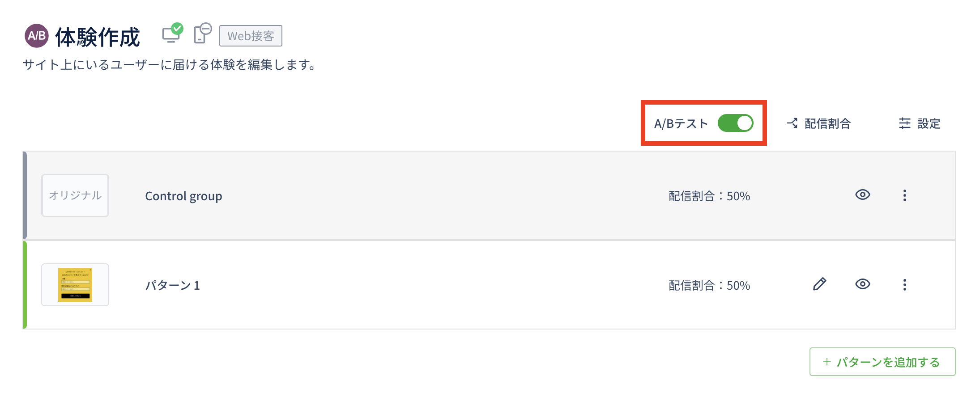Click the desktop device icon with green check
The height and width of the screenshot is (397, 980).
(x=172, y=34)
